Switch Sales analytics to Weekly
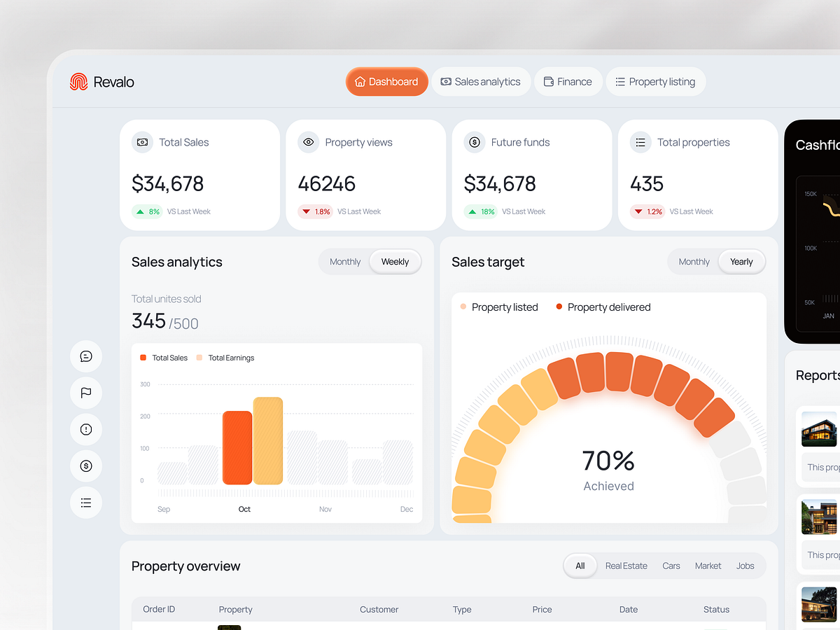This screenshot has width=840, height=630. point(395,262)
